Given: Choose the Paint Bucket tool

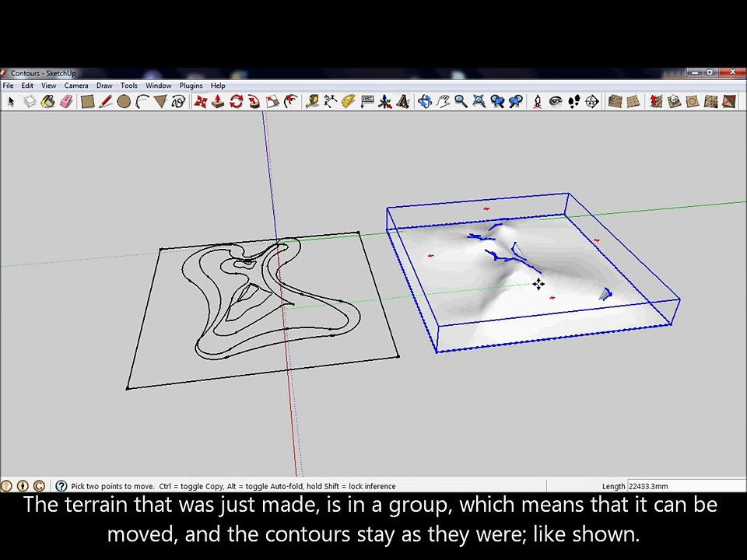Looking at the screenshot, I should pos(47,101).
